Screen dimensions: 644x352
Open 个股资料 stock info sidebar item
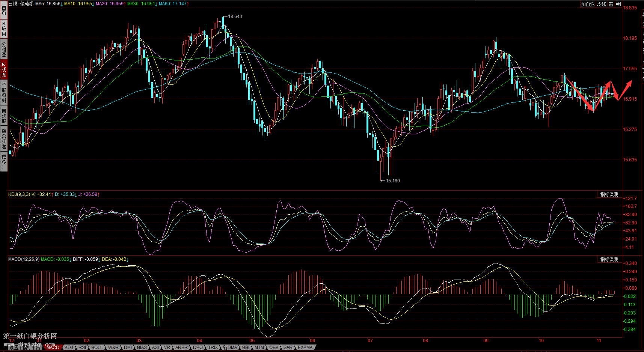(4, 92)
